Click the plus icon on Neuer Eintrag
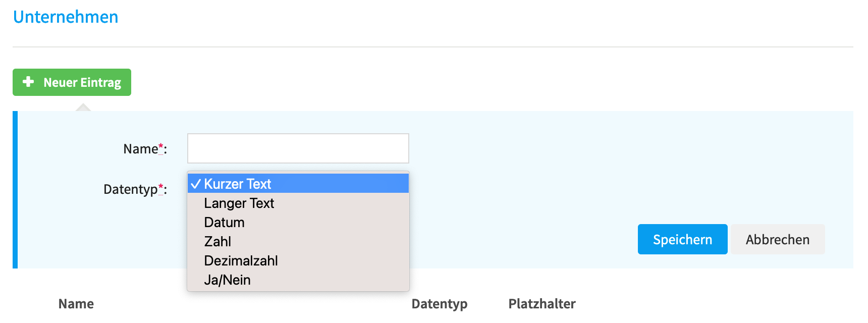Screen dimensions: 868x323 [29, 82]
